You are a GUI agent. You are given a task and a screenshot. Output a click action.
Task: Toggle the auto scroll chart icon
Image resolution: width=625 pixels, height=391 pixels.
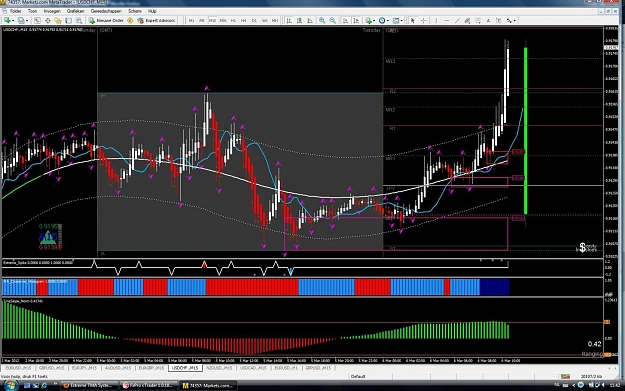345,20
